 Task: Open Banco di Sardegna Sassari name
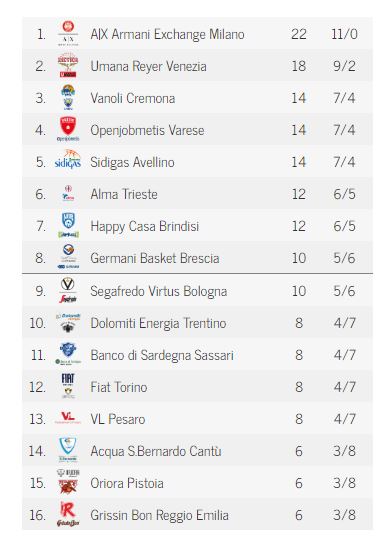coord(162,355)
